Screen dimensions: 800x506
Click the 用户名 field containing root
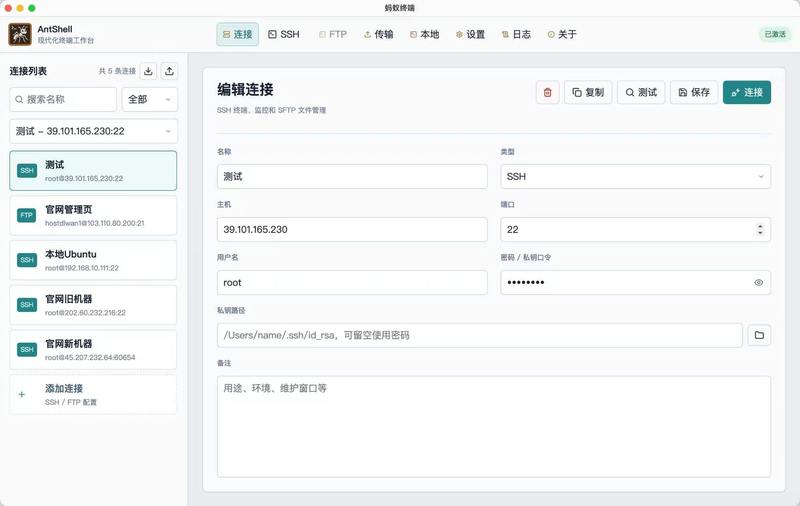(x=352, y=282)
